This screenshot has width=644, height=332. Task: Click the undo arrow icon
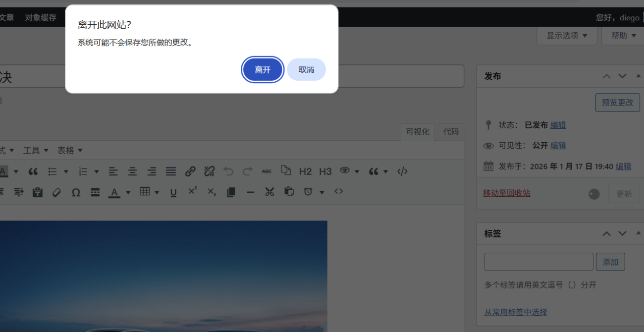pos(228,171)
